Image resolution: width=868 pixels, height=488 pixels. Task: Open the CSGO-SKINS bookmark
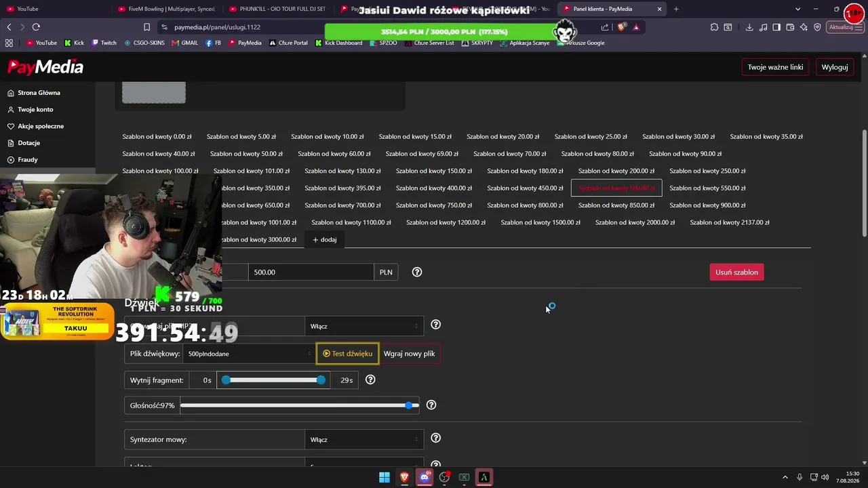coord(144,43)
